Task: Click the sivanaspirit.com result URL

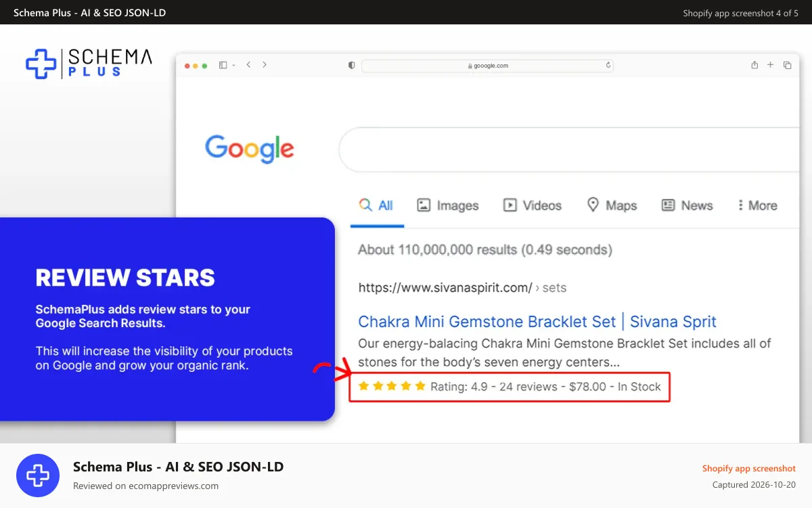Action: tap(462, 288)
